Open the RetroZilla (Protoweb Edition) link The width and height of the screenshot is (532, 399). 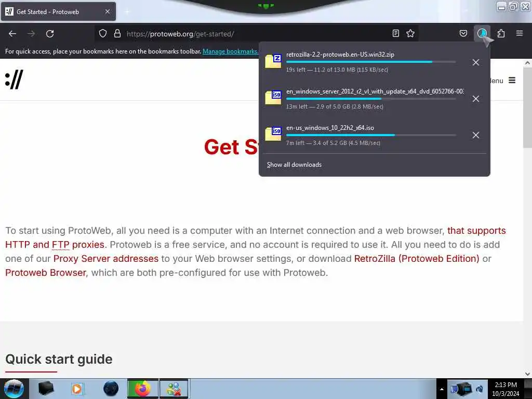417,259
